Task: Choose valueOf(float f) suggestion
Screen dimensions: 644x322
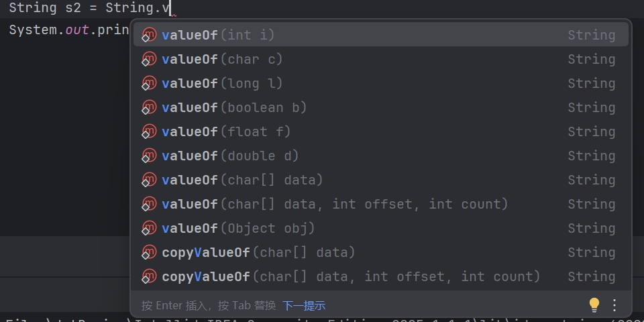Action: (381, 131)
